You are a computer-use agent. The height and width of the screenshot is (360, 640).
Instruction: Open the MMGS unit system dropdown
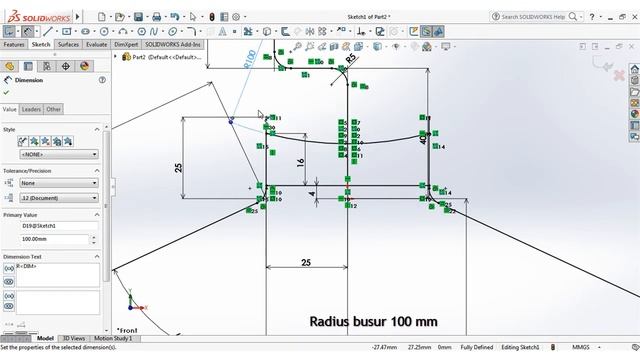[599, 347]
